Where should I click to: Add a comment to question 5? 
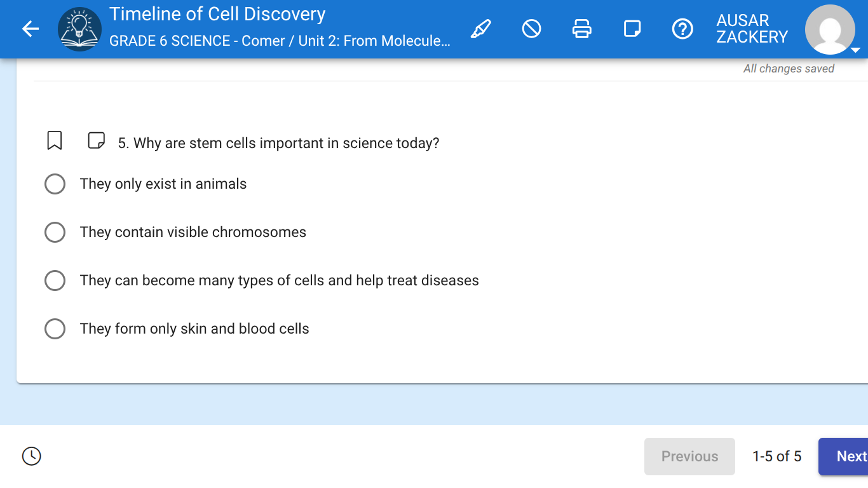pyautogui.click(x=96, y=140)
